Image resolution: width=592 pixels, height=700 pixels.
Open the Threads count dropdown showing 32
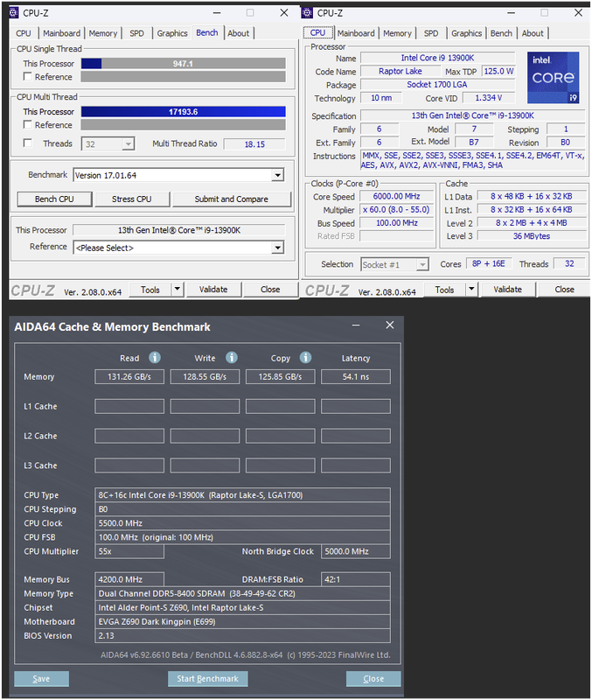[108, 143]
